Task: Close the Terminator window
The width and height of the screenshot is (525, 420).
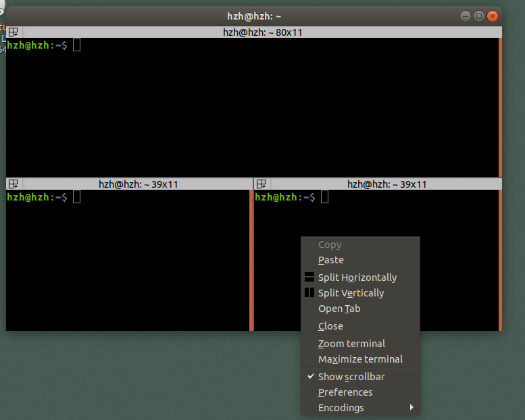Action: pos(493,16)
